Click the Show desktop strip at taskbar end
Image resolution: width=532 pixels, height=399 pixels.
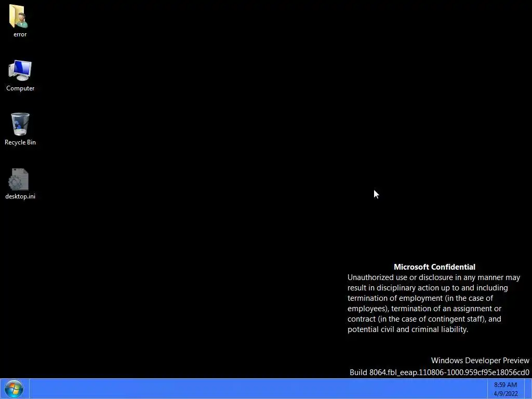pyautogui.click(x=528, y=389)
